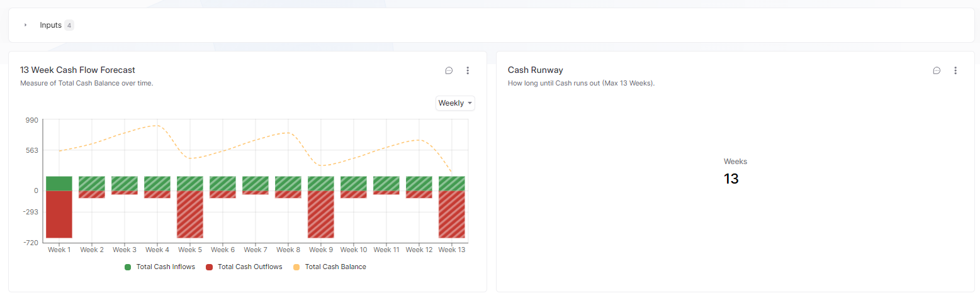Toggle Total Cash Outflows legend entry
Image resolution: width=980 pixels, height=298 pixels.
(x=244, y=267)
